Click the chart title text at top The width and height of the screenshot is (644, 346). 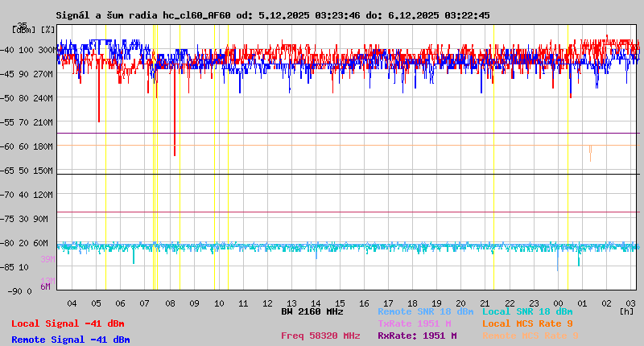pyautogui.click(x=272, y=15)
